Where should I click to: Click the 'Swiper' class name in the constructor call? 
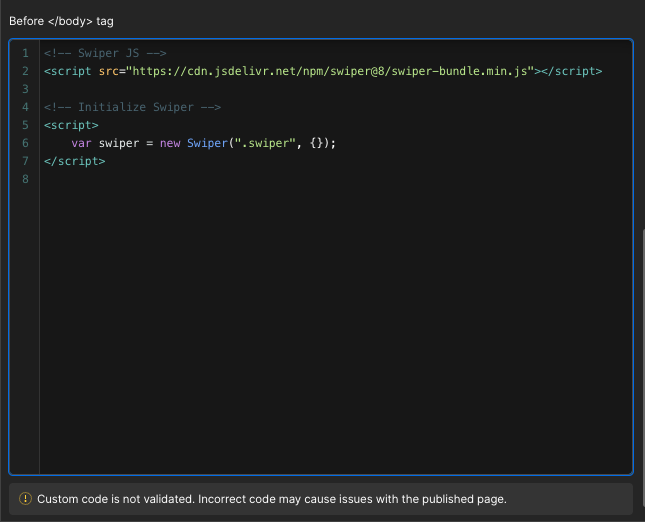pyautogui.click(x=207, y=143)
